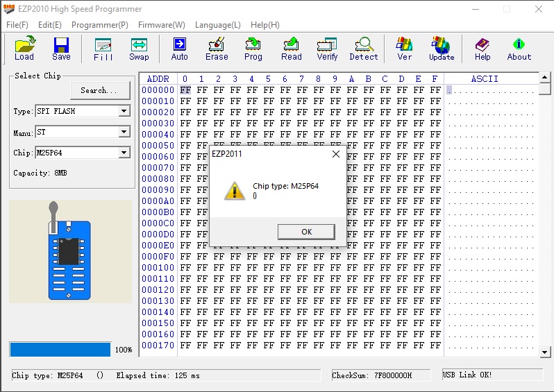554x392 pixels.
Task: Close the EZP2011 dialog with X
Action: pyautogui.click(x=336, y=154)
